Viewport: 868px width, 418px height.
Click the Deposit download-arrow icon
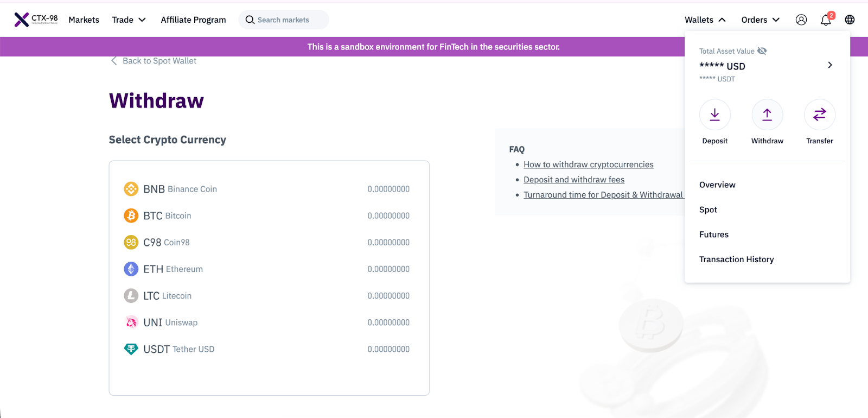[x=715, y=115]
